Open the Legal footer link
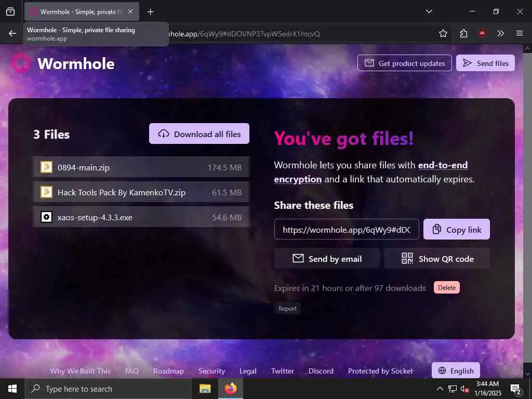 (248, 371)
